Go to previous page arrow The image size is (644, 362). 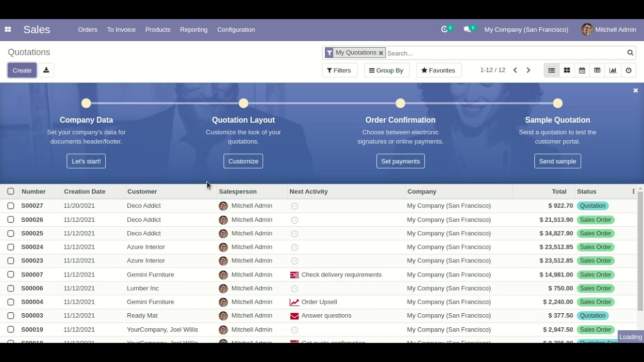pos(515,70)
